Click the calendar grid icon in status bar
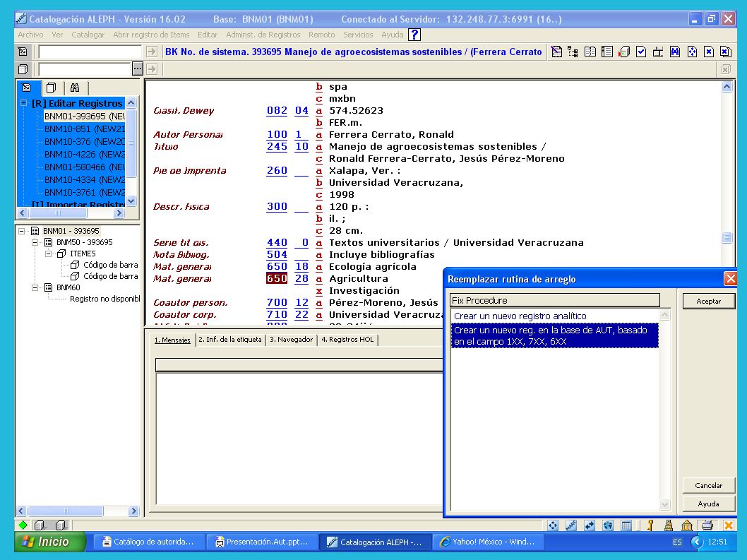 click(x=626, y=525)
